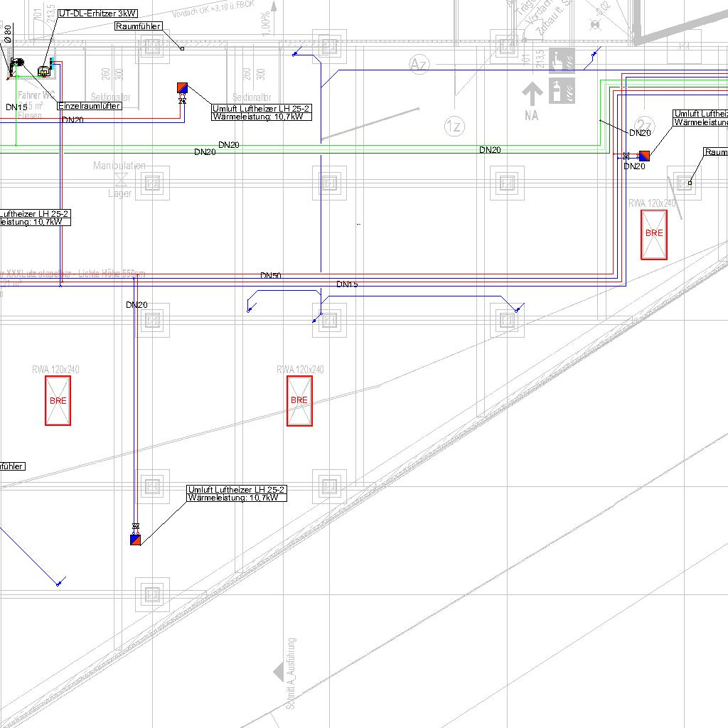728x728 pixels.
Task: Click the Schnitt A_Ausführung section arrow
Action: [x=279, y=672]
